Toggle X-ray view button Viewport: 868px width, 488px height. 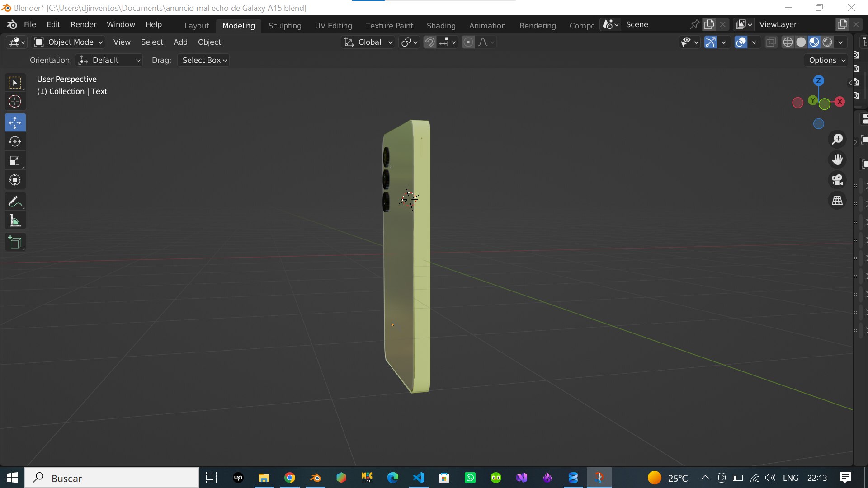[771, 42]
